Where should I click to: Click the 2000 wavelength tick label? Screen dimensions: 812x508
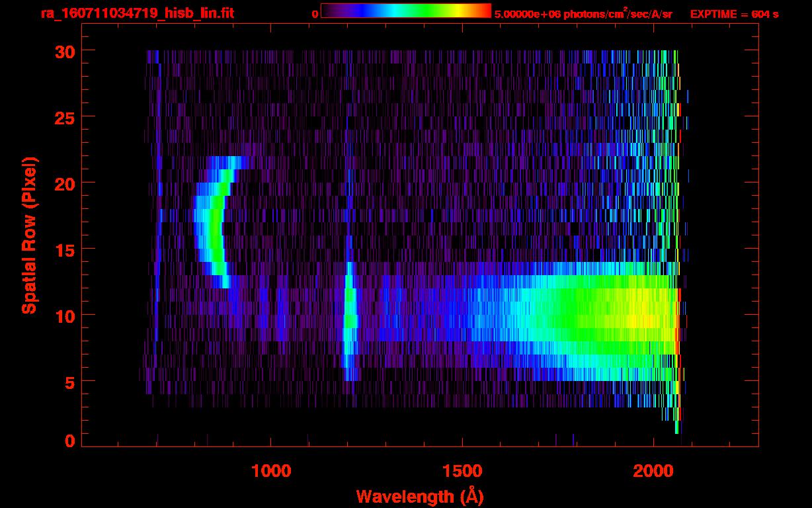coord(653,471)
